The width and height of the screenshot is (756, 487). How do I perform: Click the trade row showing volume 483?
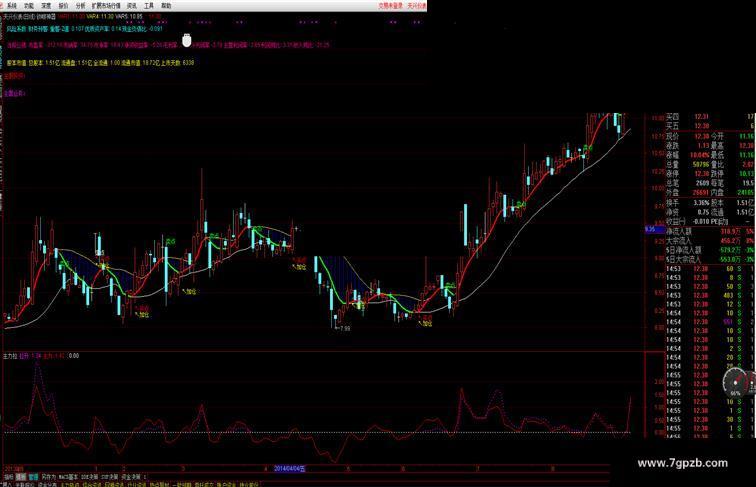(x=710, y=296)
